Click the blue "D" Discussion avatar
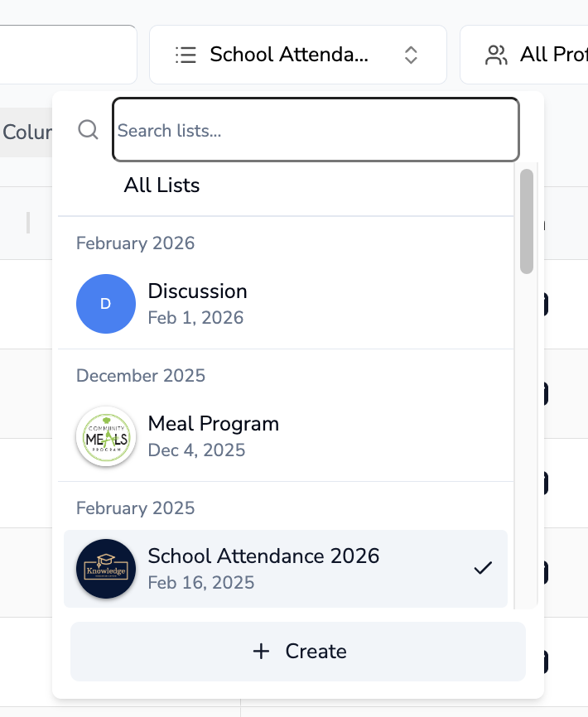 106,304
